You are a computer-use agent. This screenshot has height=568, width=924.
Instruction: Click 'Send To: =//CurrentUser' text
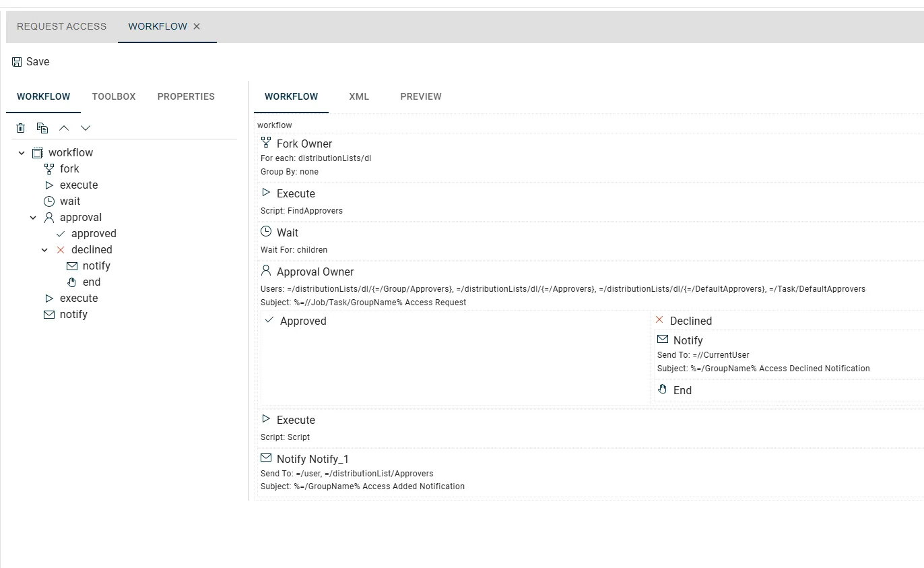coord(703,355)
